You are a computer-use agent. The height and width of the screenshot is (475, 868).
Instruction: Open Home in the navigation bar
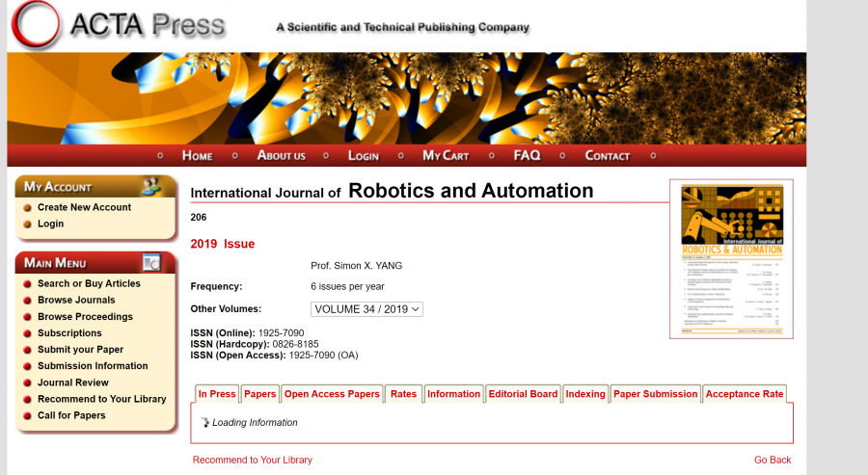point(197,155)
